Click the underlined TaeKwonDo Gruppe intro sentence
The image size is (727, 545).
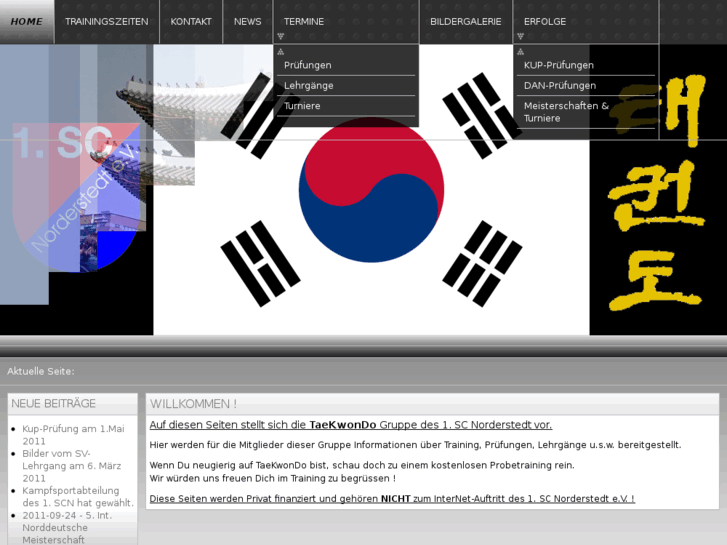351,425
